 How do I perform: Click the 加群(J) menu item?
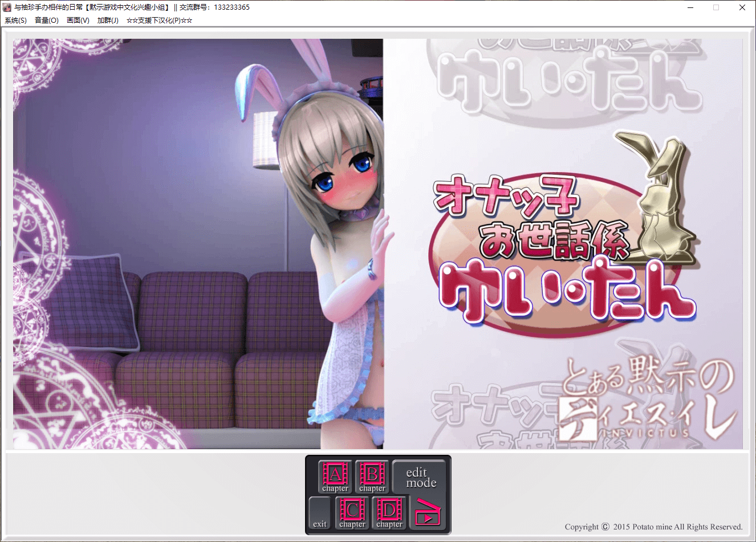108,21
